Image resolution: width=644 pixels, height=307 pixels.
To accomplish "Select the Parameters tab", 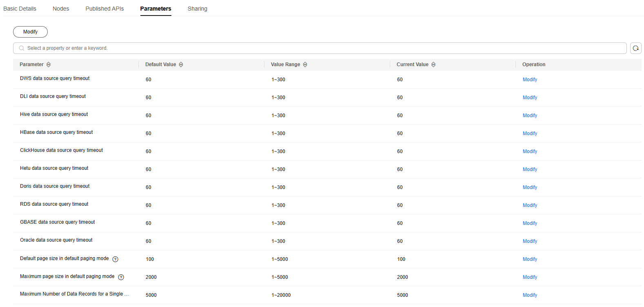I will tap(156, 9).
